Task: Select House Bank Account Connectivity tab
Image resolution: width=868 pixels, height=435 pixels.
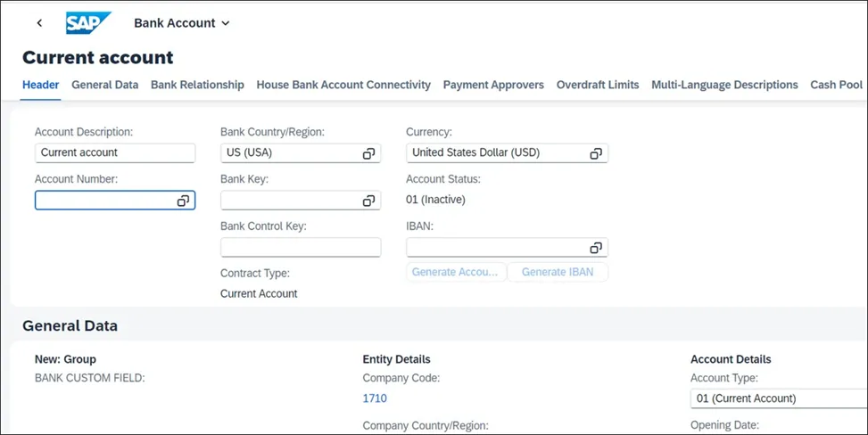Action: coord(343,85)
